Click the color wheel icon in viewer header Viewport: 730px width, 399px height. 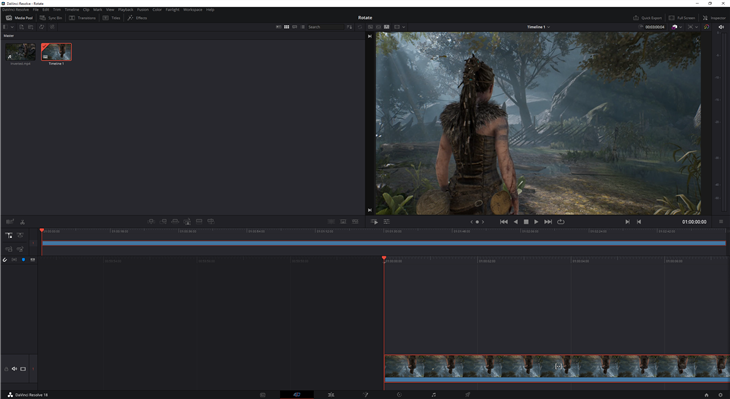pyautogui.click(x=706, y=27)
